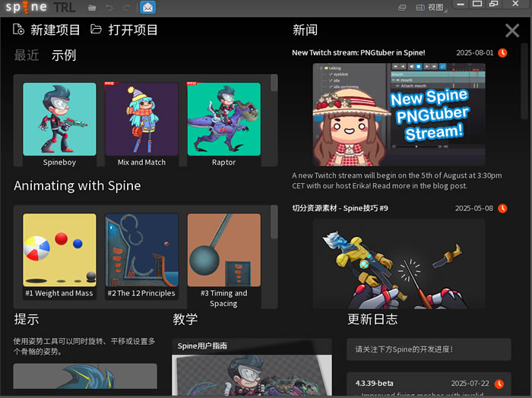
Task: Click the envelope welcome screen icon
Action: click(147, 8)
